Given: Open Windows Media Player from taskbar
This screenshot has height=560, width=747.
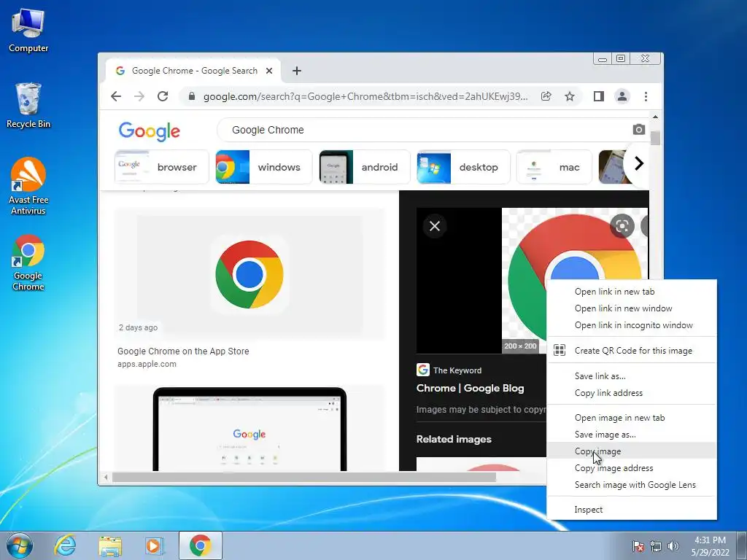Looking at the screenshot, I should pos(154,545).
